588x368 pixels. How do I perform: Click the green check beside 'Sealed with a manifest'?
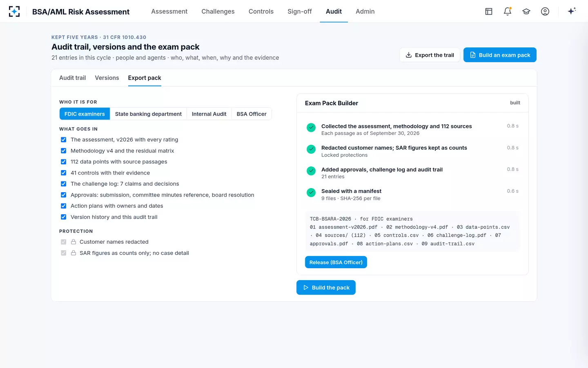[311, 193]
